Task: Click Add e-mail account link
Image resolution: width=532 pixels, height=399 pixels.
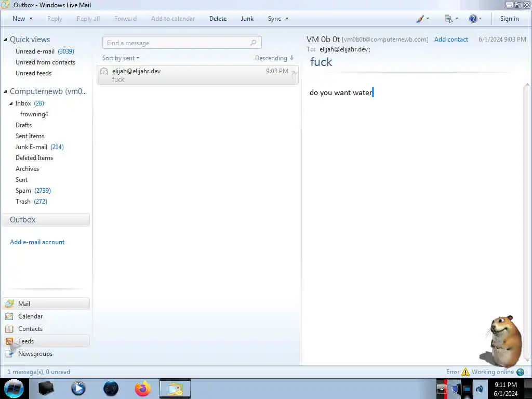Action: tap(37, 242)
